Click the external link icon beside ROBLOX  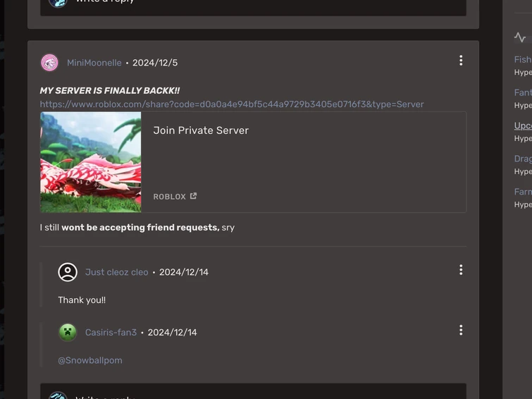[x=194, y=196]
